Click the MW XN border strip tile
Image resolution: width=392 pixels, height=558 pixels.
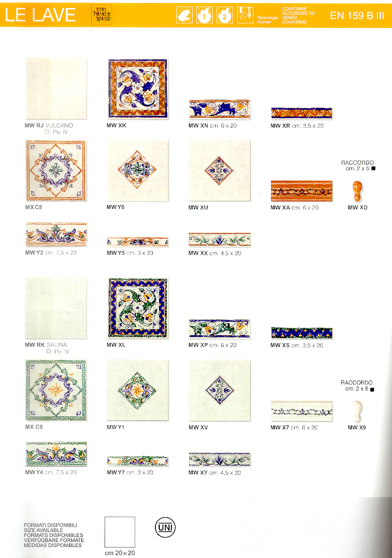(x=219, y=109)
